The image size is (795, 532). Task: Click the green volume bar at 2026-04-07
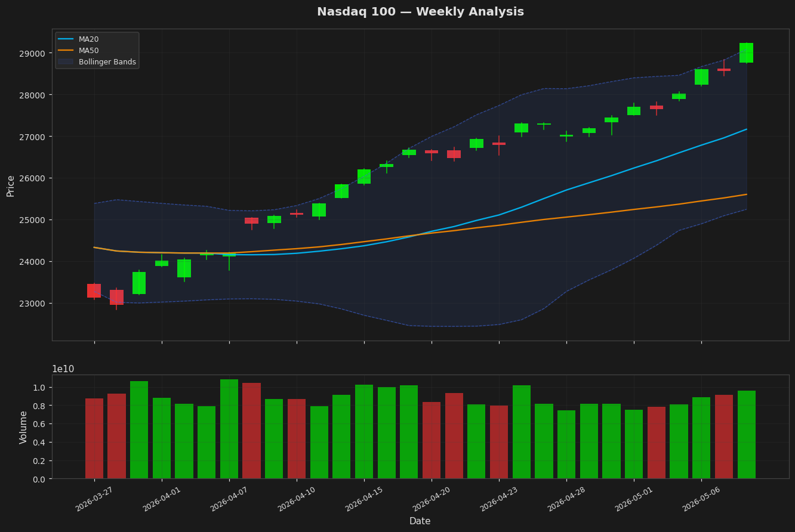click(229, 429)
